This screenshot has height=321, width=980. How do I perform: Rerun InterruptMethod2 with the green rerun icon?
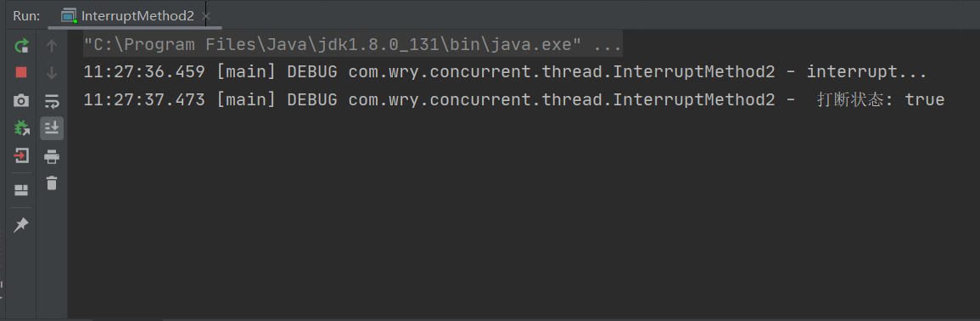21,45
